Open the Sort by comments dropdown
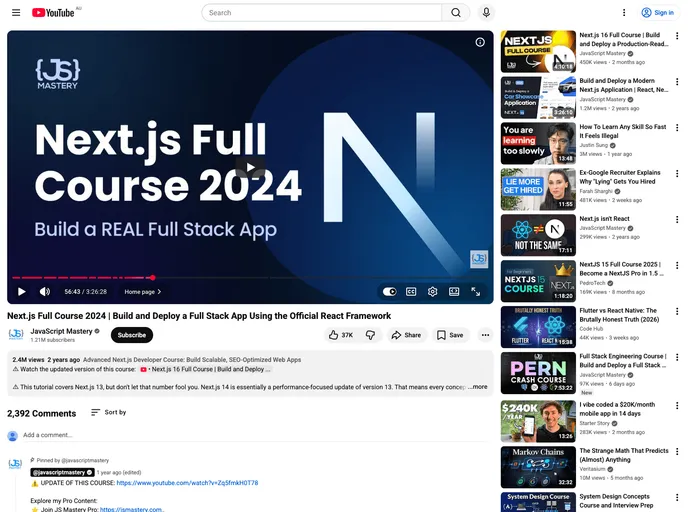 pos(108,412)
